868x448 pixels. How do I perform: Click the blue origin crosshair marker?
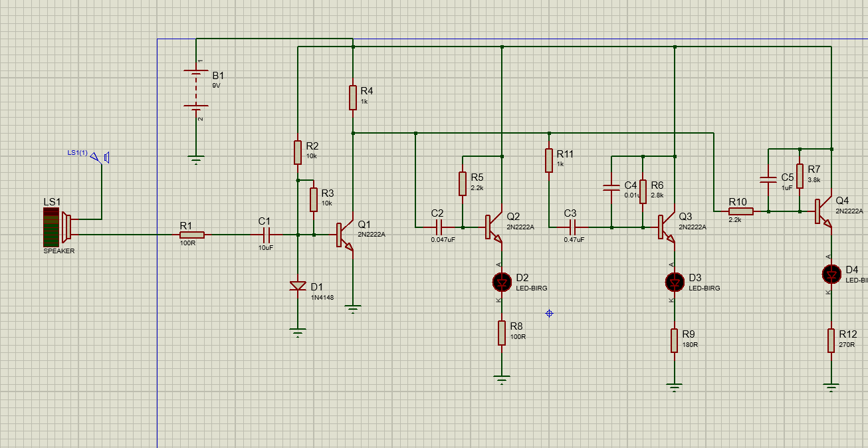[549, 313]
